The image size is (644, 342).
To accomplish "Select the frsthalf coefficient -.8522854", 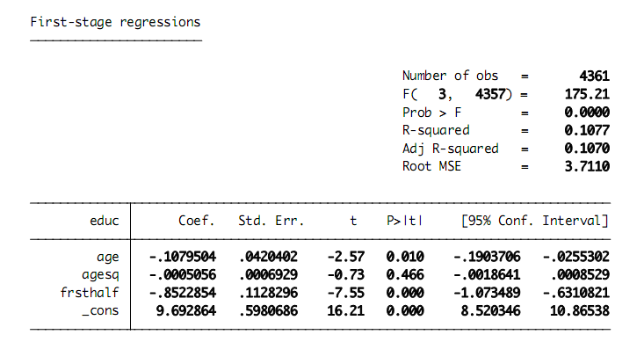I will [x=183, y=293].
